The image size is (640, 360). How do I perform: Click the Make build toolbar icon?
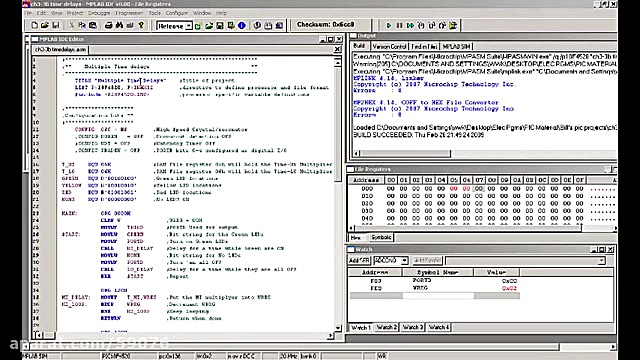coord(268,26)
